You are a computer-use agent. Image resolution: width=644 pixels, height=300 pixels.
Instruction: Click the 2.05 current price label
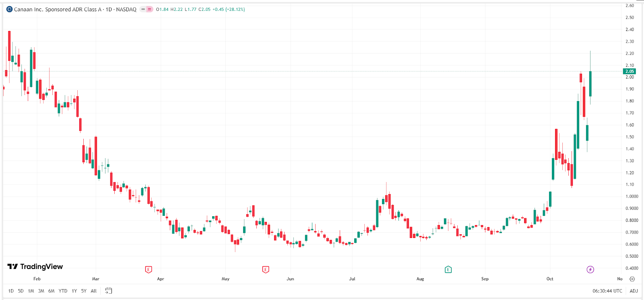[630, 71]
